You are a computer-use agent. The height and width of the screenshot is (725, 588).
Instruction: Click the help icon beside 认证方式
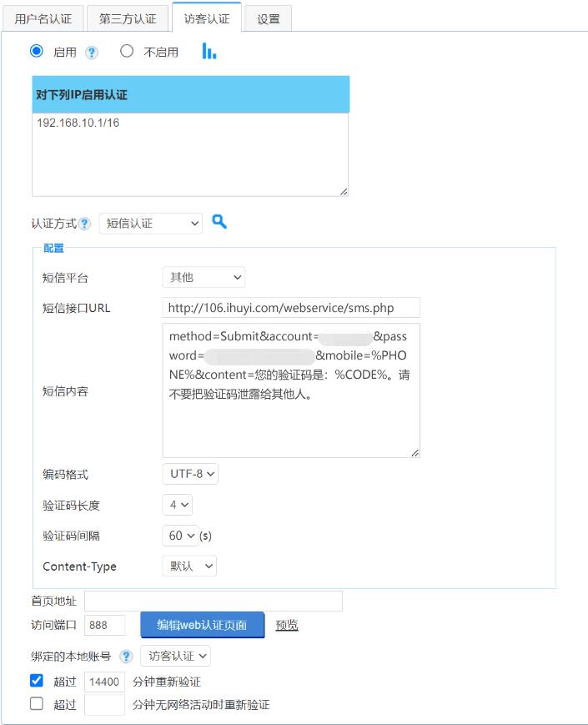84,224
